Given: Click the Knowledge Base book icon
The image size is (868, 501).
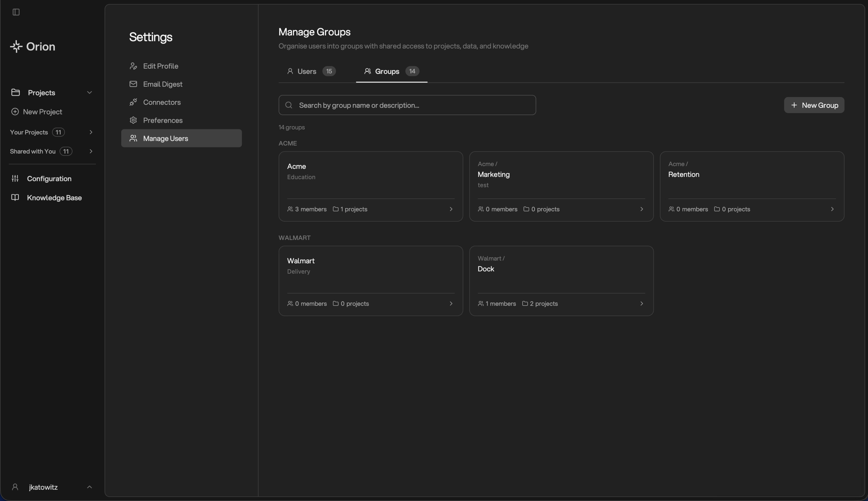Looking at the screenshot, I should click(15, 197).
